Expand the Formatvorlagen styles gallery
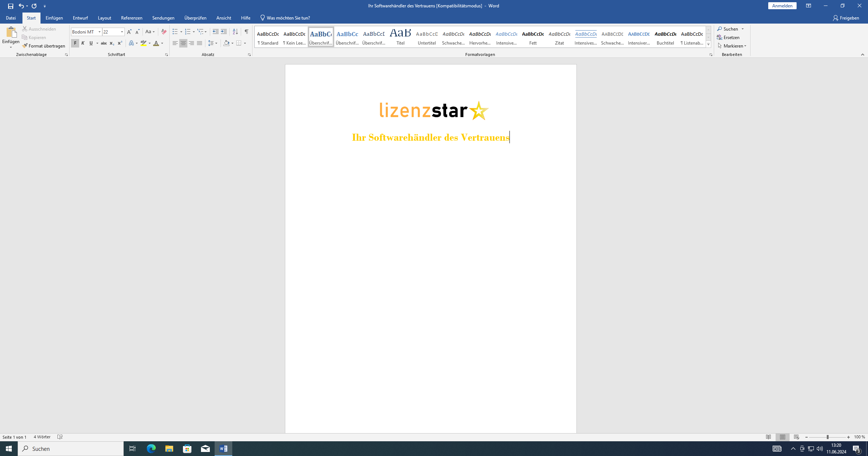Viewport: 868px width, 456px height. 708,45
